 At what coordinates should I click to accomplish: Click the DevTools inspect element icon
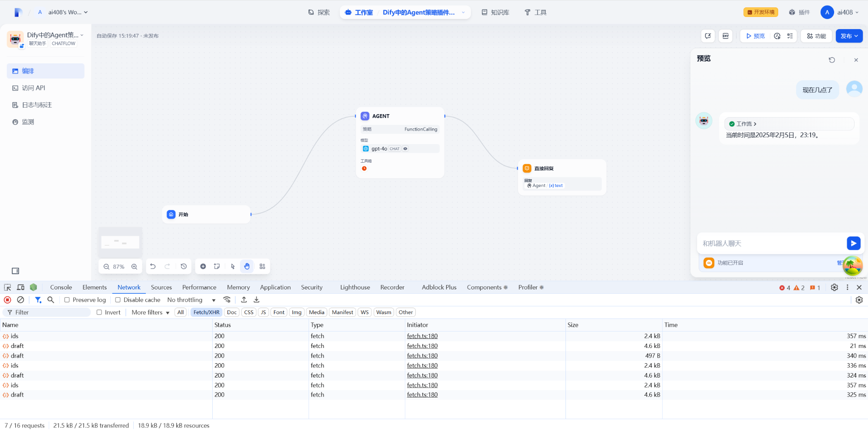pos(7,287)
